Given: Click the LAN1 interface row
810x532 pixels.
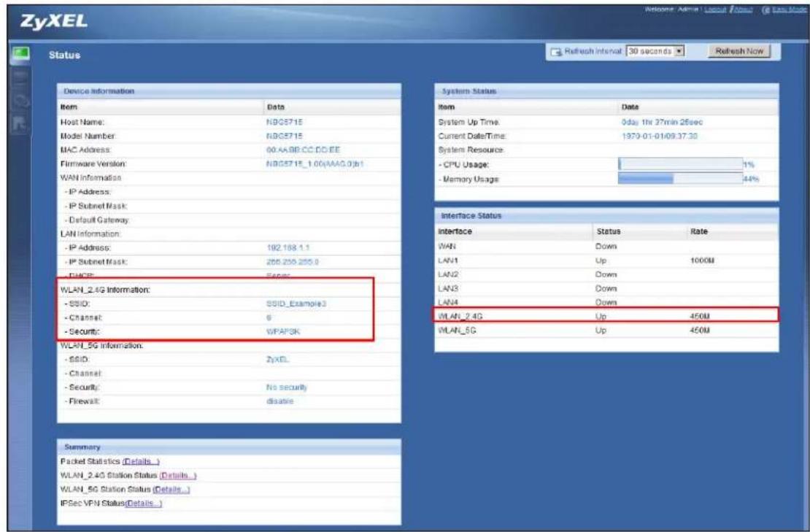Looking at the screenshot, I should click(x=606, y=261).
